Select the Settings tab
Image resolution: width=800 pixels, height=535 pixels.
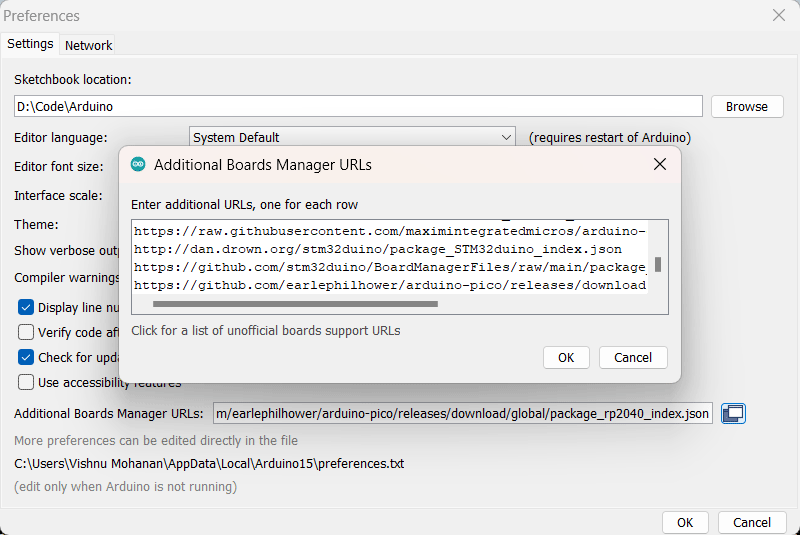pos(30,44)
